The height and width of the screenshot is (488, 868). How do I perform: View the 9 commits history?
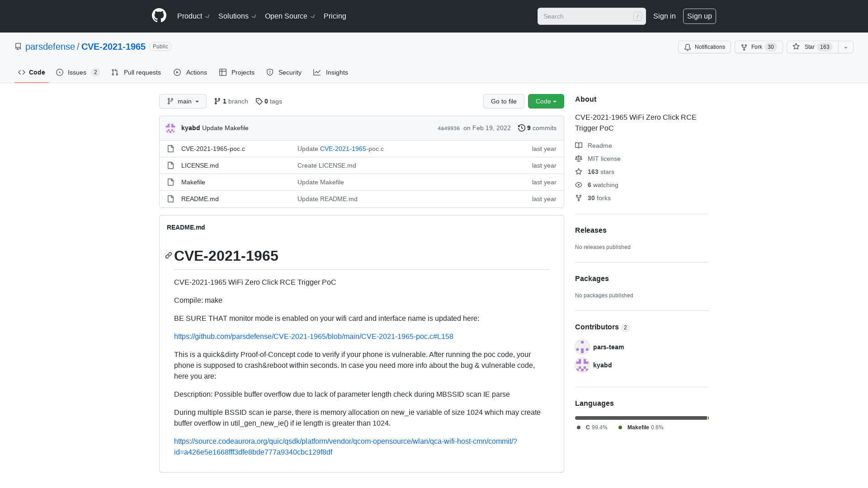click(x=537, y=128)
